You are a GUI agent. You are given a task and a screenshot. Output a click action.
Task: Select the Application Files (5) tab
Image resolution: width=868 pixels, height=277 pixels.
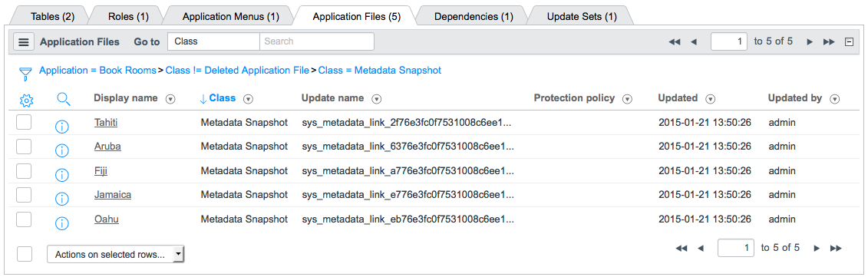coord(357,17)
